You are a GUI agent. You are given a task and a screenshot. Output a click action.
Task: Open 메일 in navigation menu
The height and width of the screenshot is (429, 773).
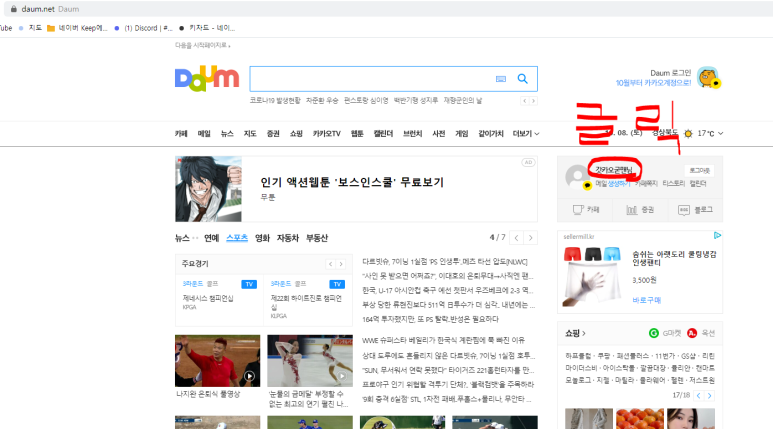click(x=204, y=134)
